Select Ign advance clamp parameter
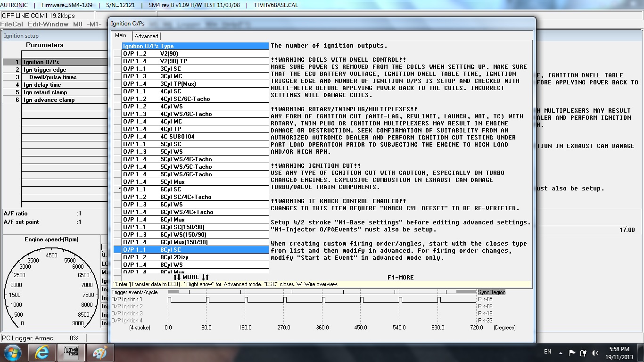The width and height of the screenshot is (644, 362). tap(55, 100)
